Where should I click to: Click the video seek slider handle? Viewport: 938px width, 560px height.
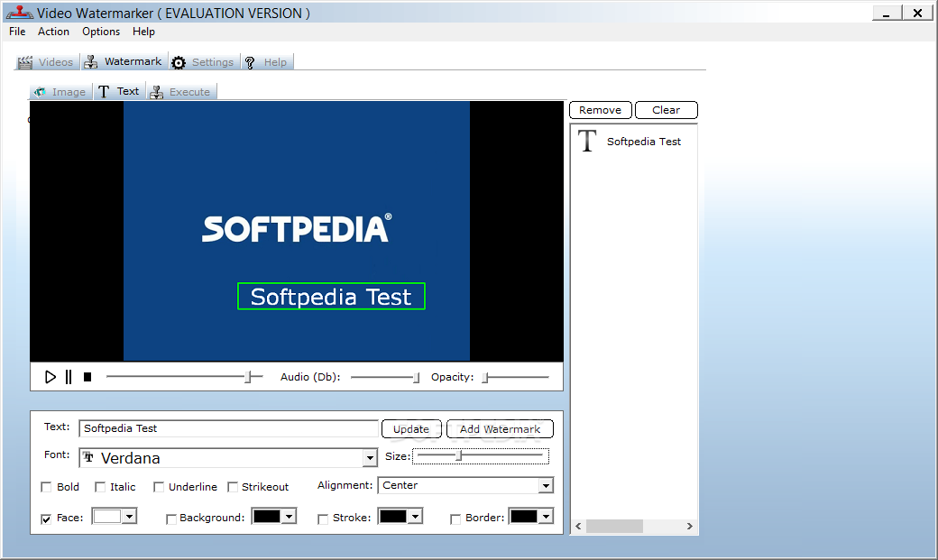click(x=248, y=377)
